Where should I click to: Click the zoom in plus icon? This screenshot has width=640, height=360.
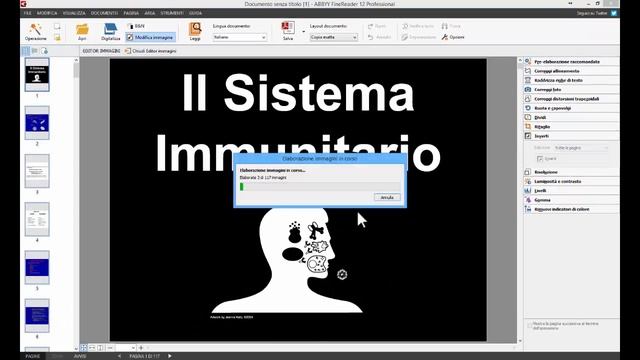pos(141,348)
